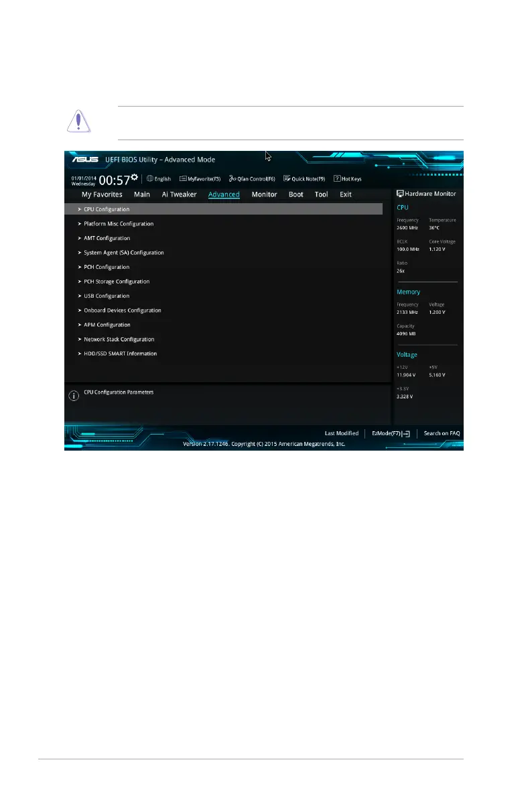Open Quick Note(F9) notepad icon

coord(287,178)
